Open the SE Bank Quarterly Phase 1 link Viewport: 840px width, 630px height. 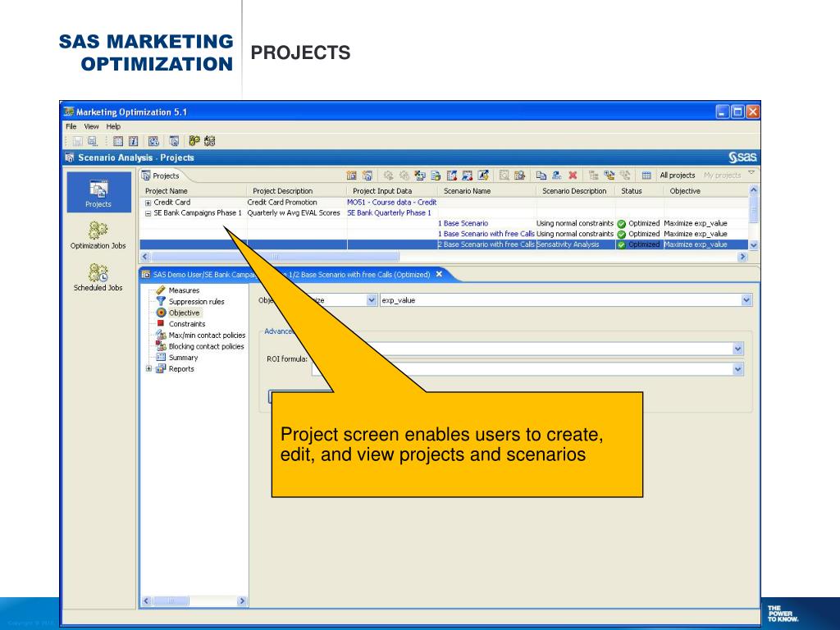(x=389, y=212)
